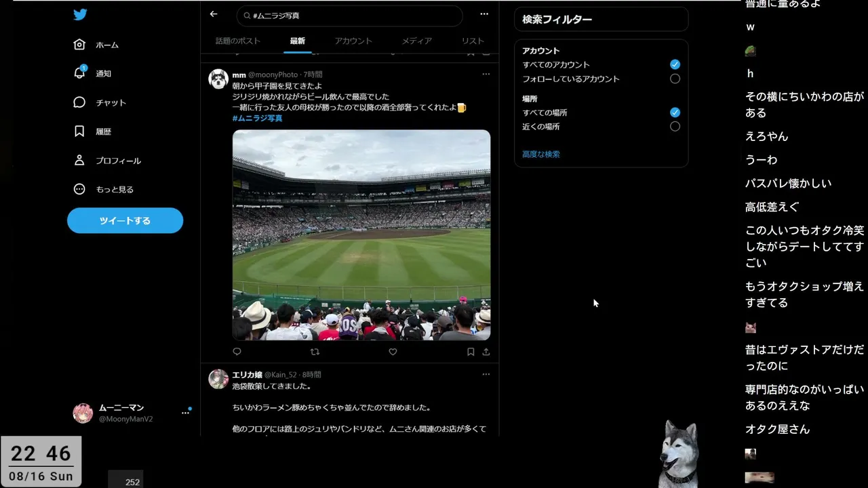Focus the #ムニラジ写真 search field
Image resolution: width=868 pixels, height=488 pixels.
click(350, 16)
